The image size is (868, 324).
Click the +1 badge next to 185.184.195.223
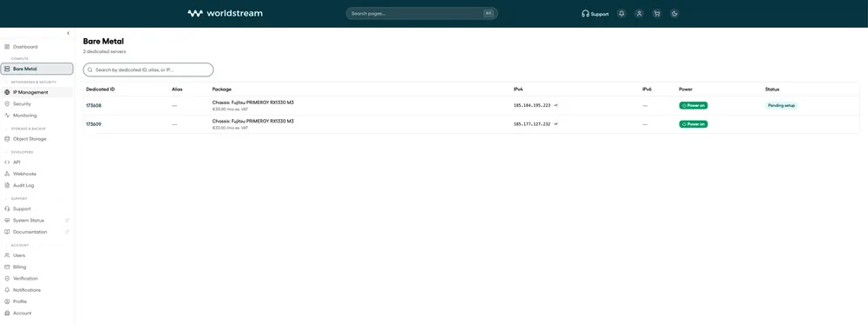pyautogui.click(x=556, y=105)
